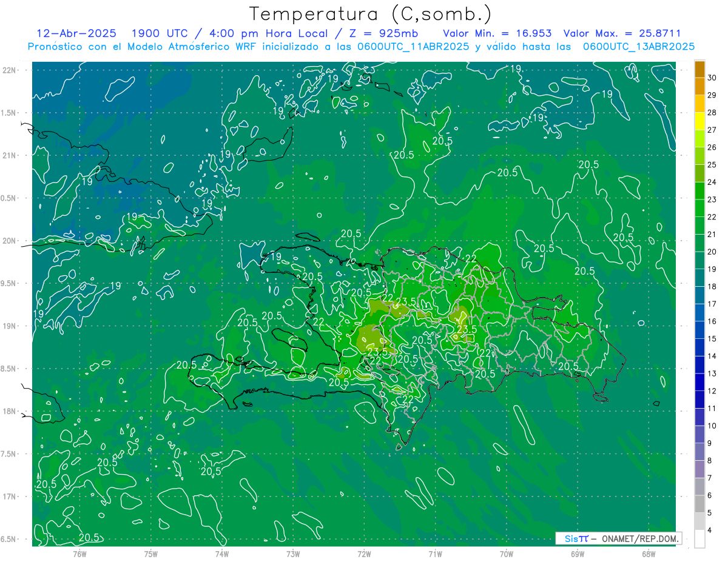Pick the gray swatch between 5 and 6

tap(699, 504)
